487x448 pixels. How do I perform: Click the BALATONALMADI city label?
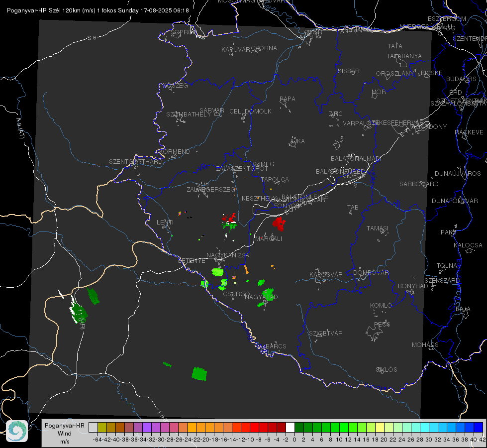(x=356, y=159)
